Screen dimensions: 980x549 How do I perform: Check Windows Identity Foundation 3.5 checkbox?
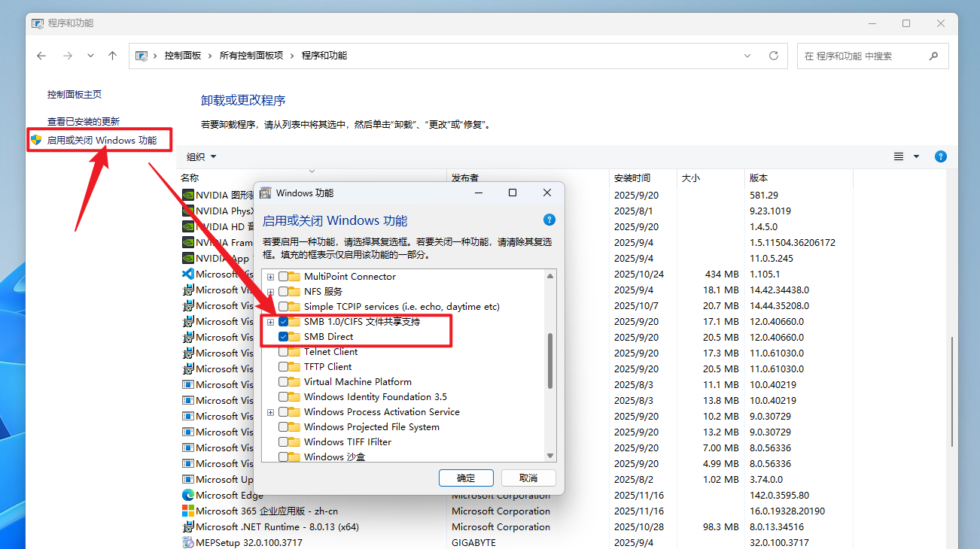point(284,396)
